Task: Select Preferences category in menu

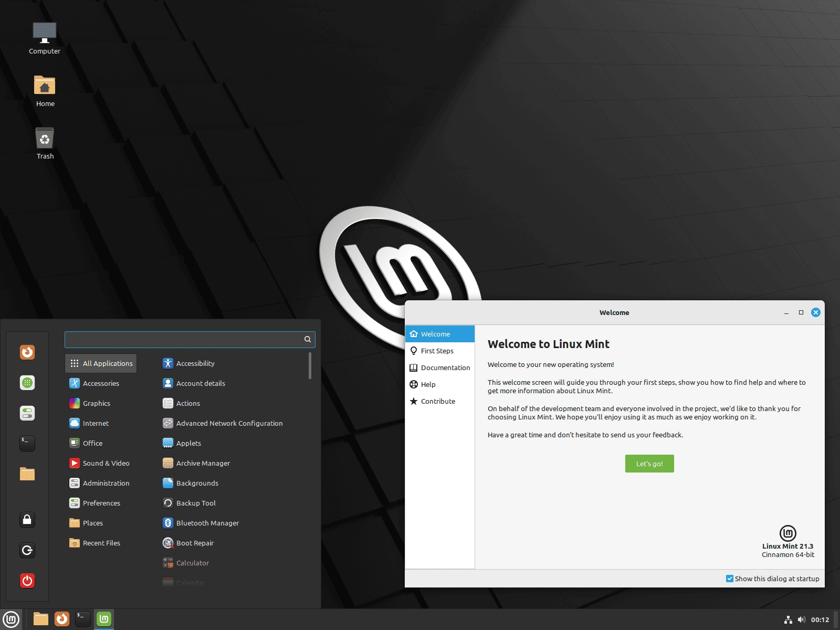Action: point(101,503)
